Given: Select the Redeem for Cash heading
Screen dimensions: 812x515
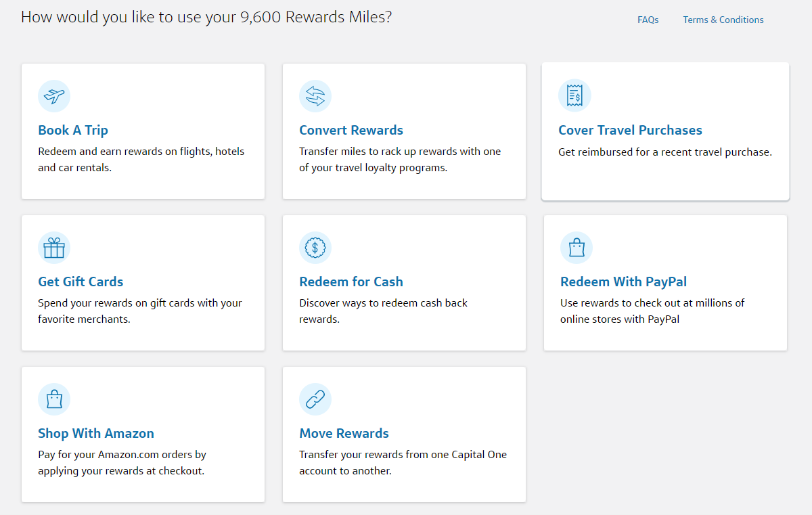Looking at the screenshot, I should click(351, 282).
